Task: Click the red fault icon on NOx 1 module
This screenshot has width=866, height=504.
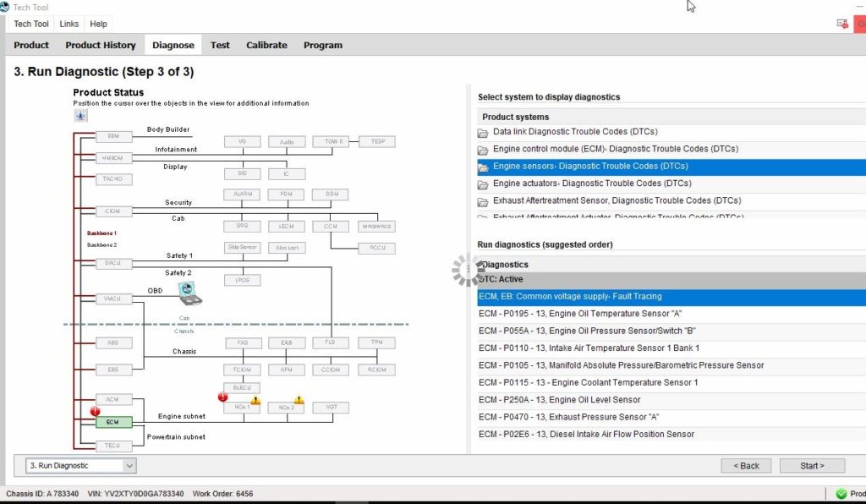Action: pos(223,397)
